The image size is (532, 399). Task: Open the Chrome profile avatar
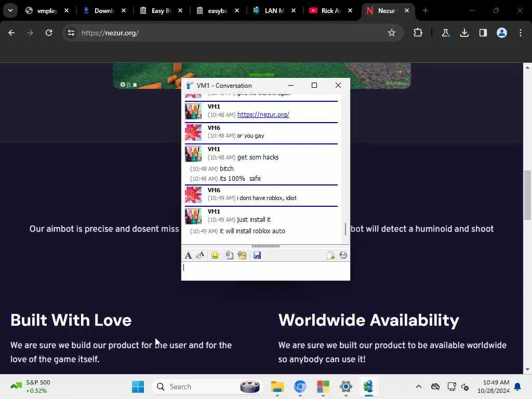pyautogui.click(x=502, y=33)
